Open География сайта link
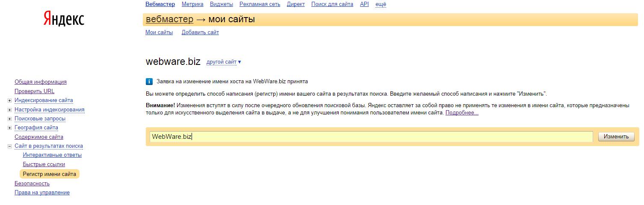Image resolution: width=644 pixels, height=205 pixels. pos(36,128)
